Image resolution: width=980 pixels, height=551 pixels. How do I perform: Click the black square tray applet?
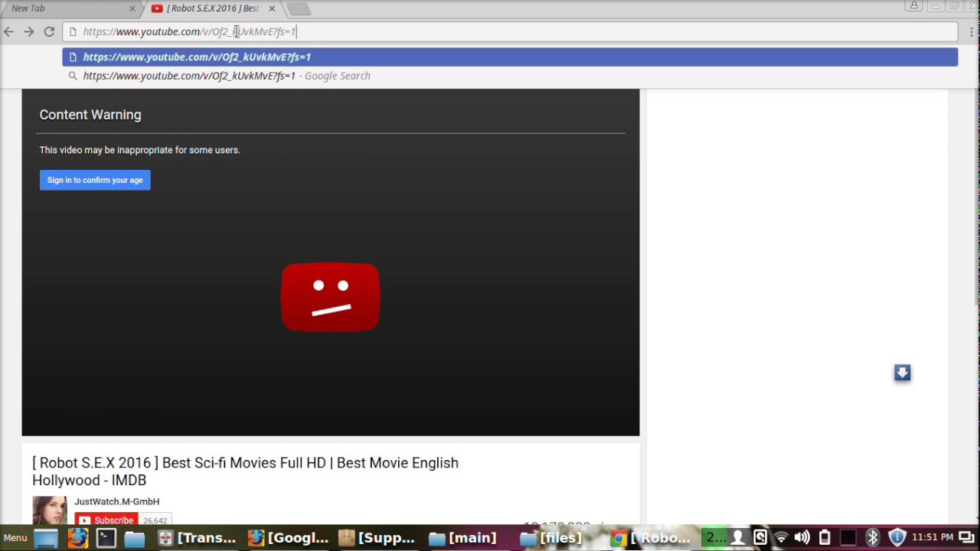pos(848,538)
